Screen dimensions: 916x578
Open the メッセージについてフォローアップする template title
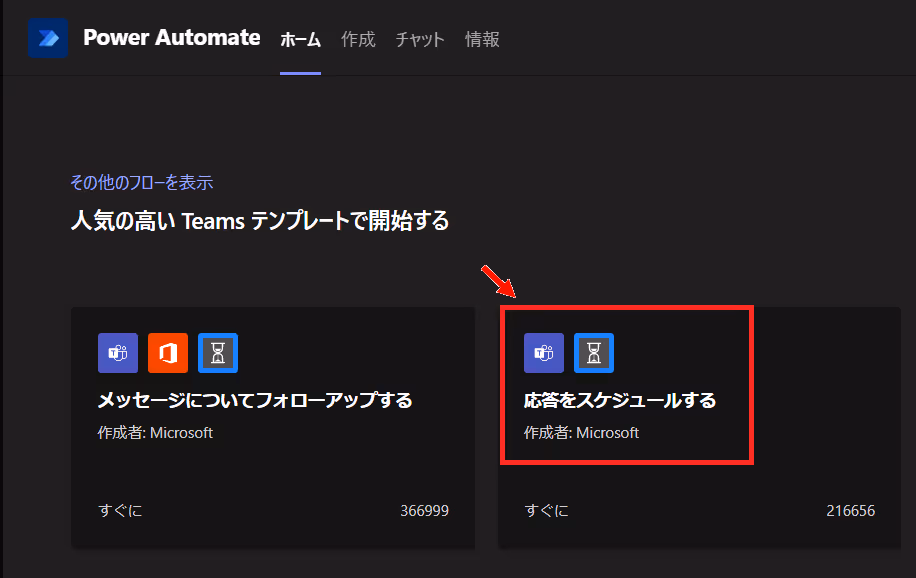click(x=255, y=400)
